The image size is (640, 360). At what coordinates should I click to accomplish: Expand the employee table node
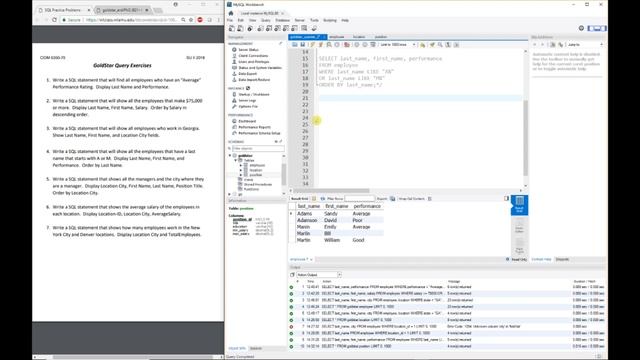[x=241, y=165]
